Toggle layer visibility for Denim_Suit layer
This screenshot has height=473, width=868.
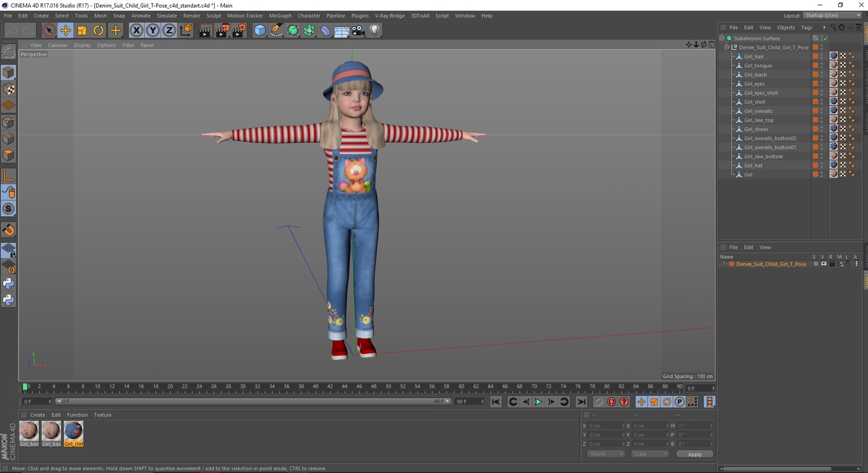(824, 264)
